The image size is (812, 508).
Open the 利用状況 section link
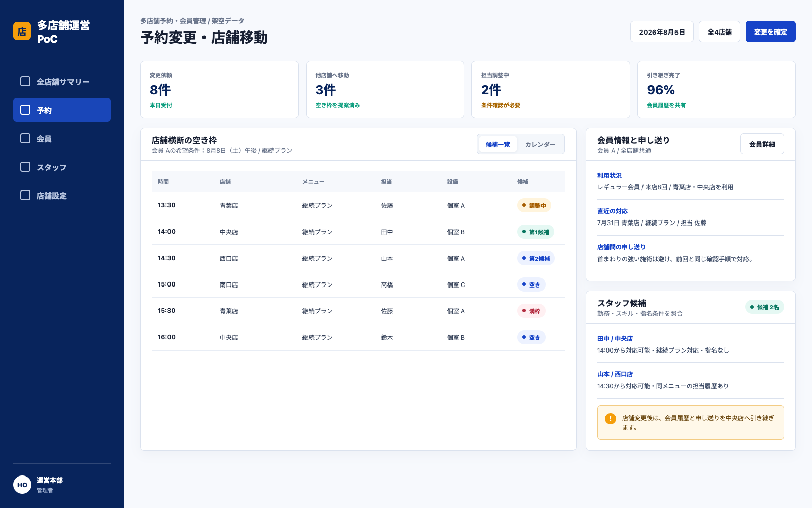click(x=610, y=175)
